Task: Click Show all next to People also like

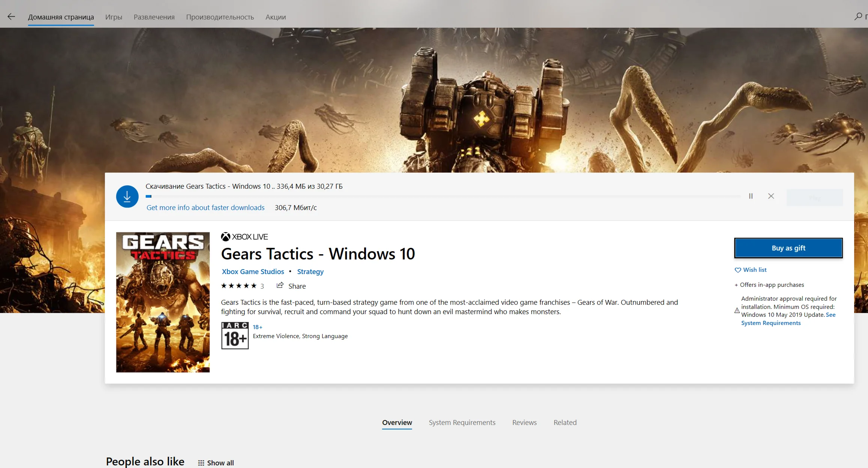Action: tap(220, 463)
